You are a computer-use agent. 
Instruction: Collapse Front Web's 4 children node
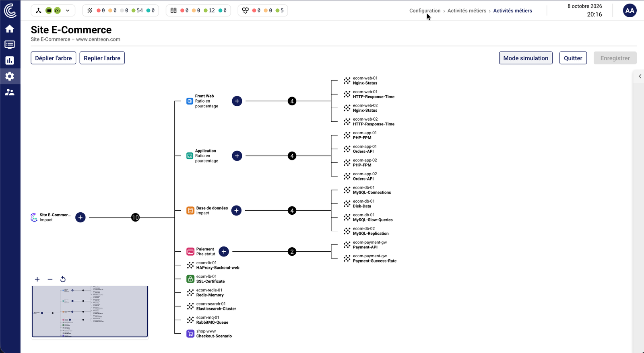click(292, 101)
